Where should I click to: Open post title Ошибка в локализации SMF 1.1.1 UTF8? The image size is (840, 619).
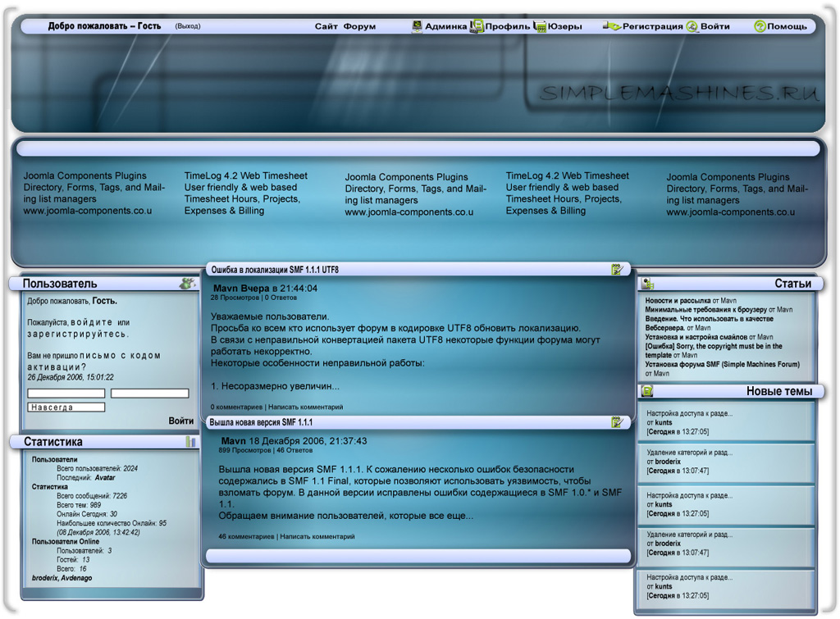[x=275, y=270]
